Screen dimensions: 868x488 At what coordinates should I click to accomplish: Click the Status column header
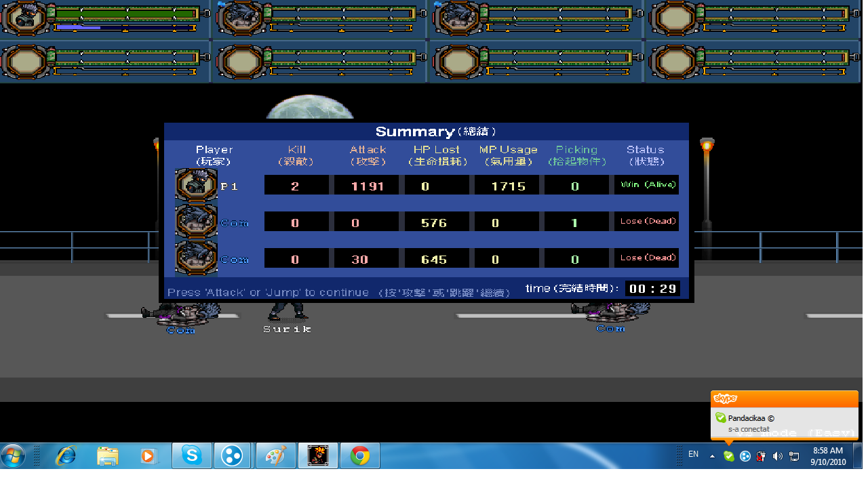[645, 155]
